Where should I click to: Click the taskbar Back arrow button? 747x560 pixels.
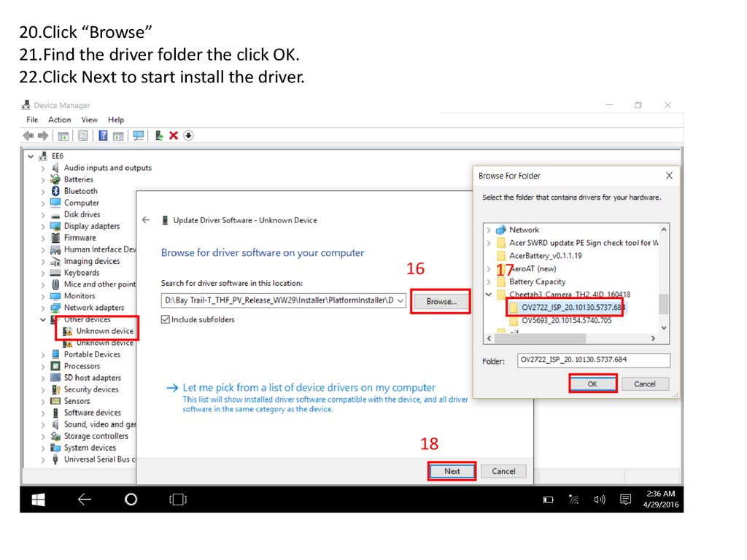tap(85, 499)
